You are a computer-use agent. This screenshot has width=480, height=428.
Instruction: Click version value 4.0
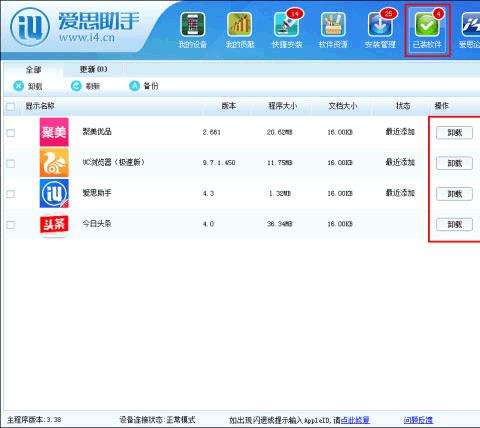[x=208, y=224]
